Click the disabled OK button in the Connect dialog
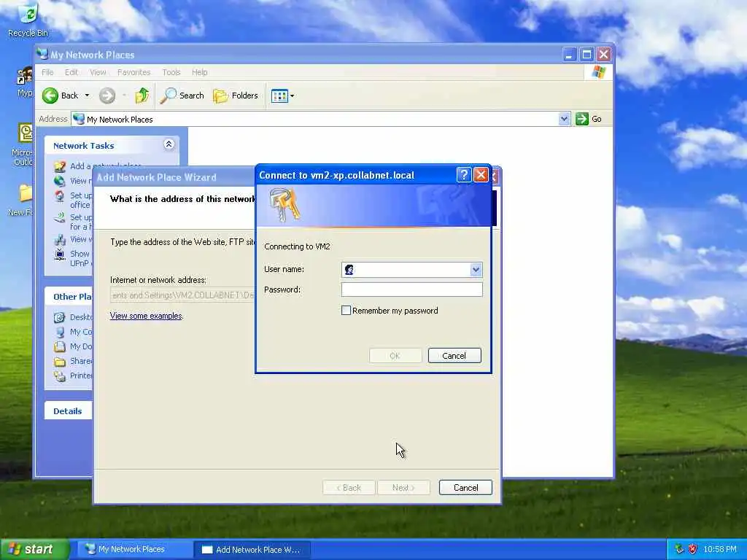 (x=395, y=356)
